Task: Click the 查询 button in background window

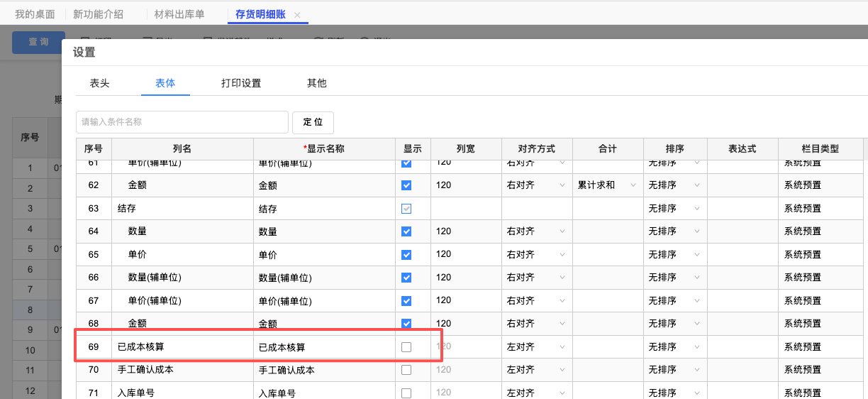Action: point(38,42)
